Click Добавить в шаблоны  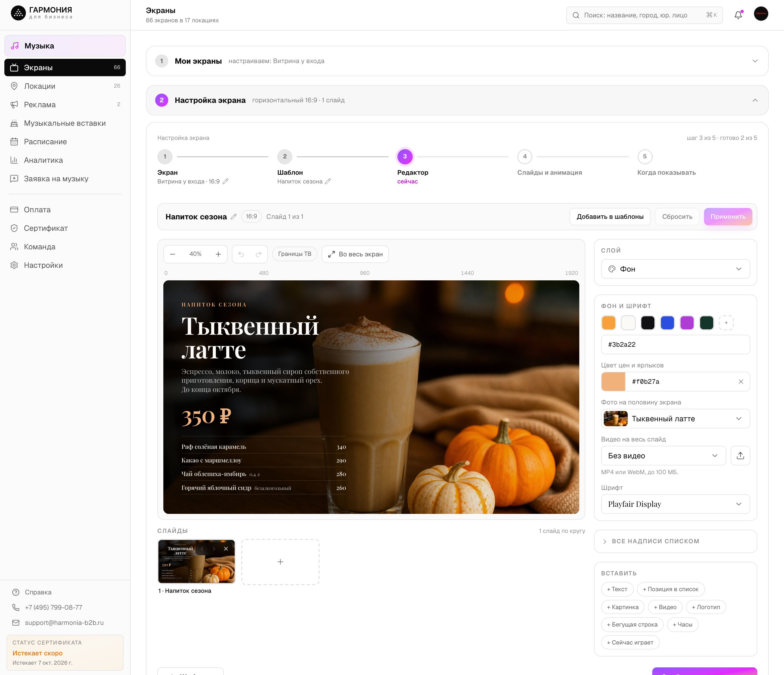(610, 217)
